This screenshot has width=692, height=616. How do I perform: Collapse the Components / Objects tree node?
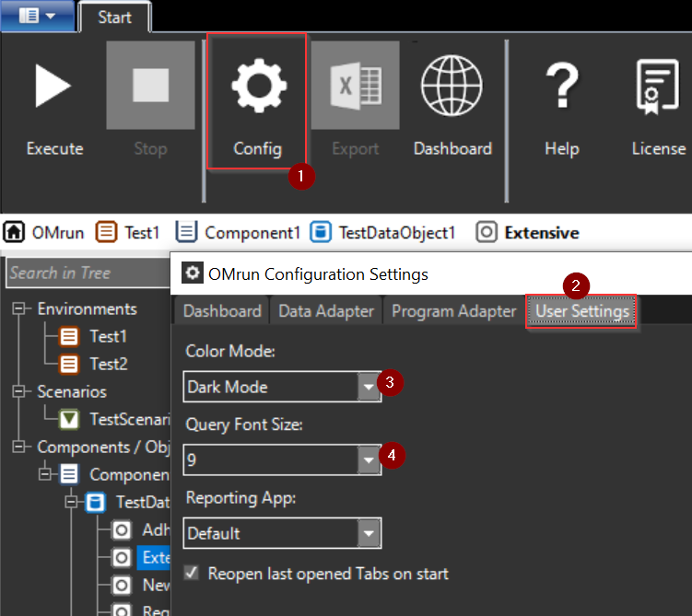18,447
